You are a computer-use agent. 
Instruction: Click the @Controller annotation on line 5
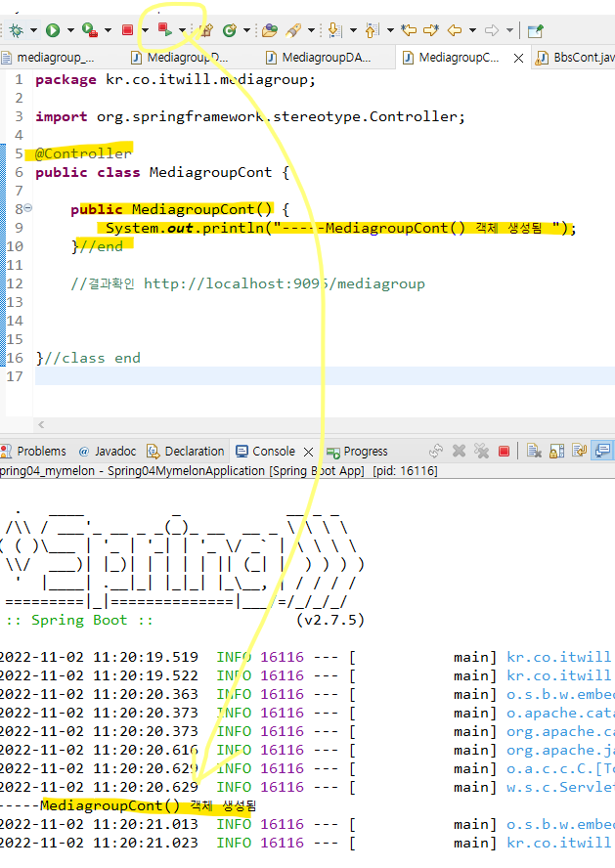pyautogui.click(x=83, y=153)
